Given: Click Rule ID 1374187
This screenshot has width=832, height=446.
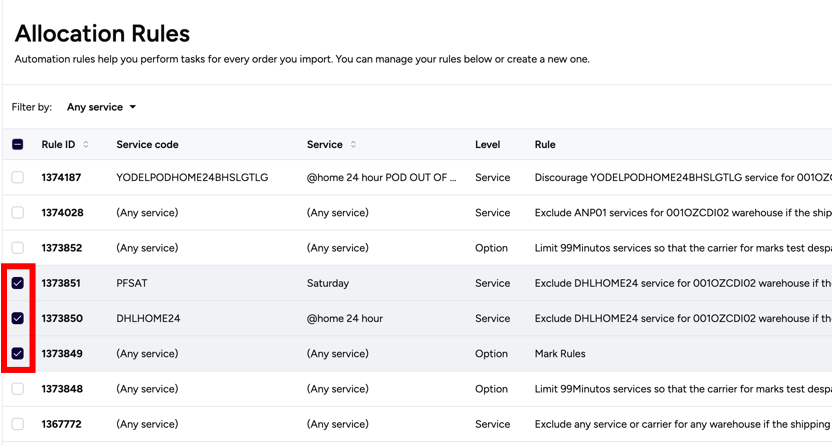Looking at the screenshot, I should click(x=61, y=177).
